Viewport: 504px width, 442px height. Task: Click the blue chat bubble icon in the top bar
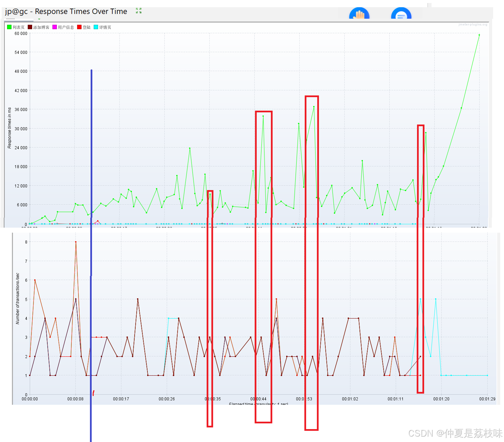tap(401, 13)
